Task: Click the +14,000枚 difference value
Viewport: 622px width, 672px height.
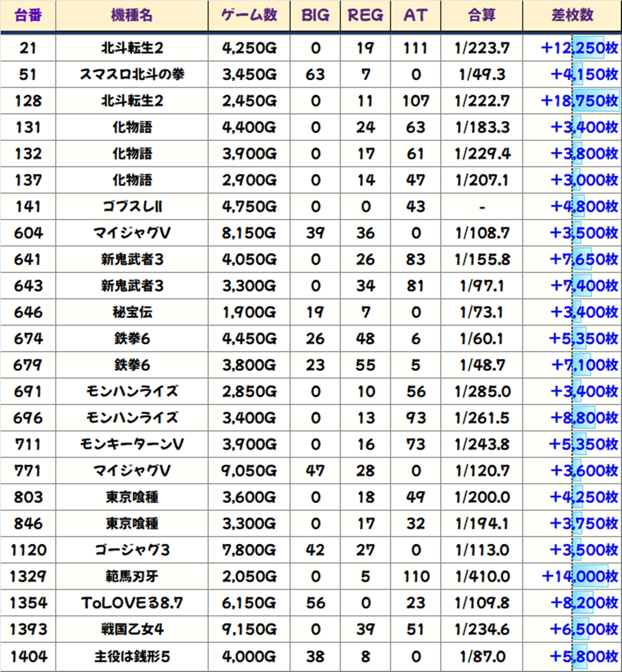Action: [579, 576]
